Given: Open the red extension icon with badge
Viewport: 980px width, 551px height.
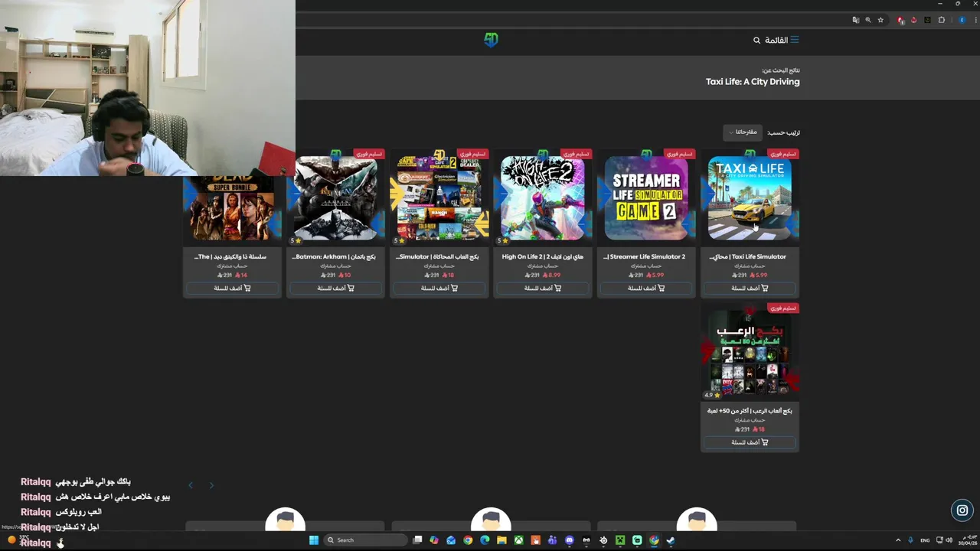Looking at the screenshot, I should point(900,21).
